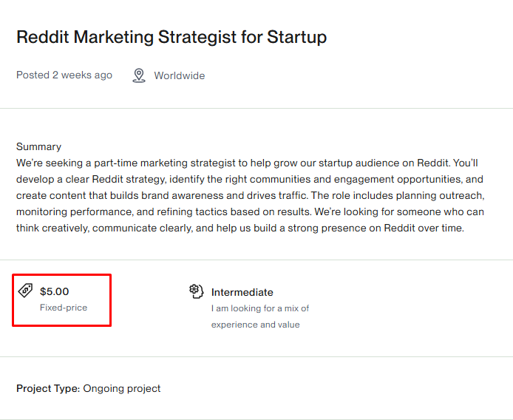
Task: Click the price tag icon beside $5.00
Action: 25,291
